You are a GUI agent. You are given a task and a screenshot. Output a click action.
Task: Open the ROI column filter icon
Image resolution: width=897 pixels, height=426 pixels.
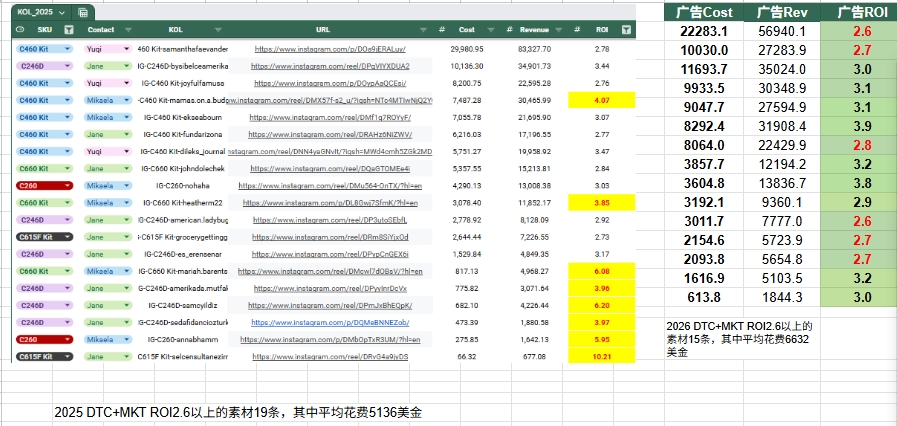click(626, 30)
